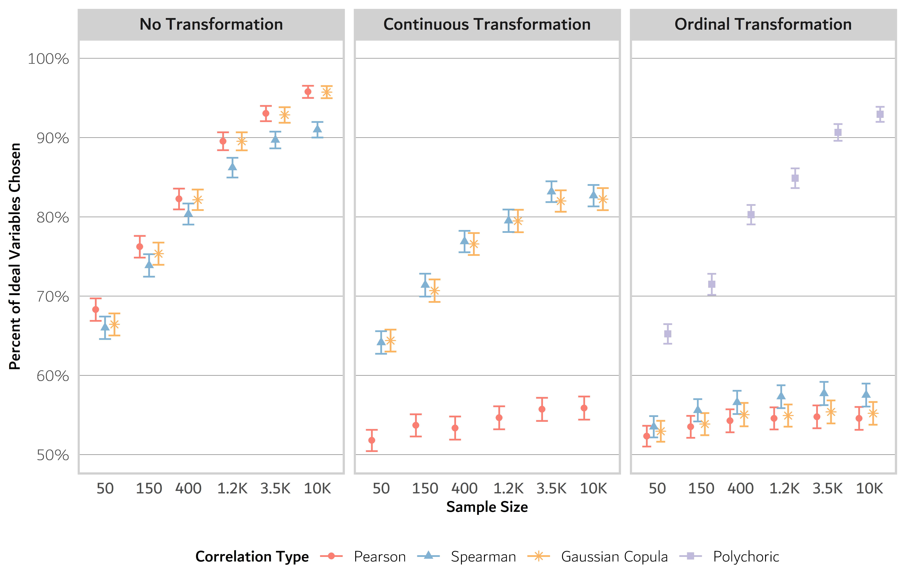Select the No Transformation panel header
This screenshot has height=588, width=906.
(211, 24)
